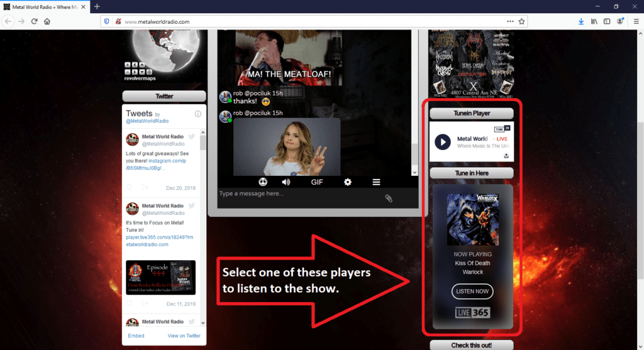This screenshot has width=644, height=350.
Task: Open the GIF picker in chat
Action: tap(317, 182)
